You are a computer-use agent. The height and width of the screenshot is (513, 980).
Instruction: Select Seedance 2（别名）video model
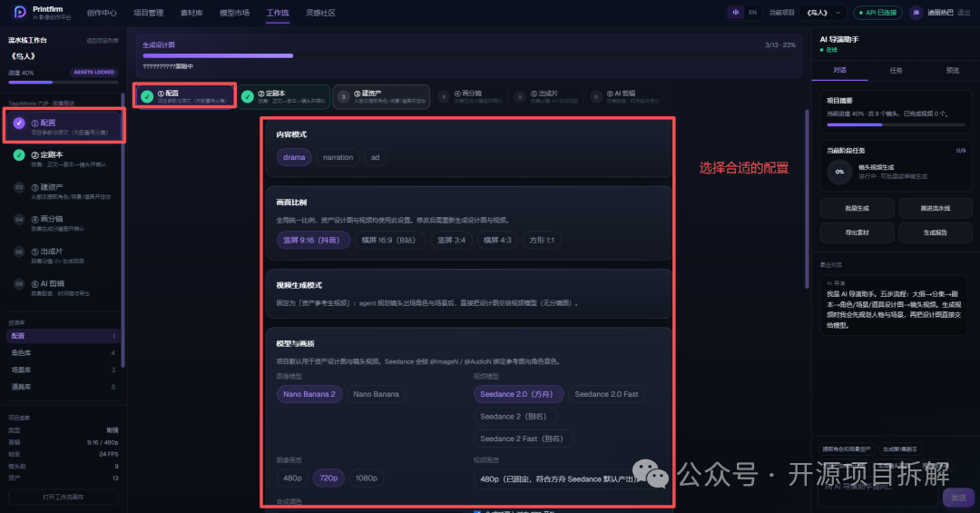coord(515,417)
